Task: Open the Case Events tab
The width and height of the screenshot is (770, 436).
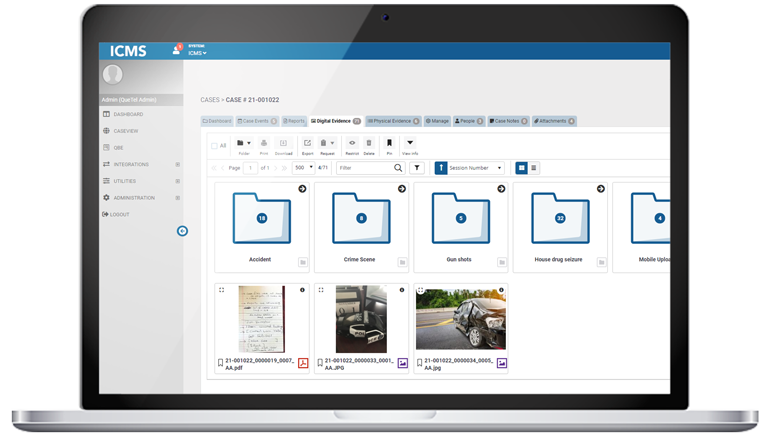Action: [257, 121]
